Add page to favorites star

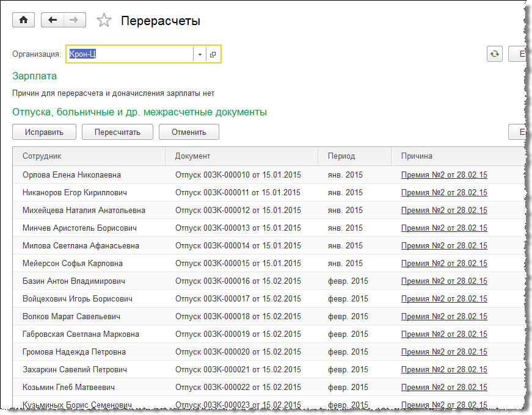coord(104,21)
